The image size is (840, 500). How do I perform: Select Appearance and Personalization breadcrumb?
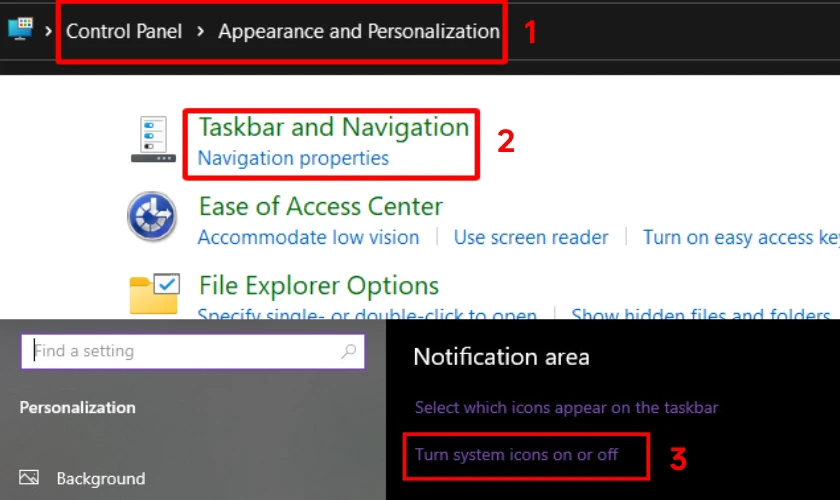click(x=358, y=31)
